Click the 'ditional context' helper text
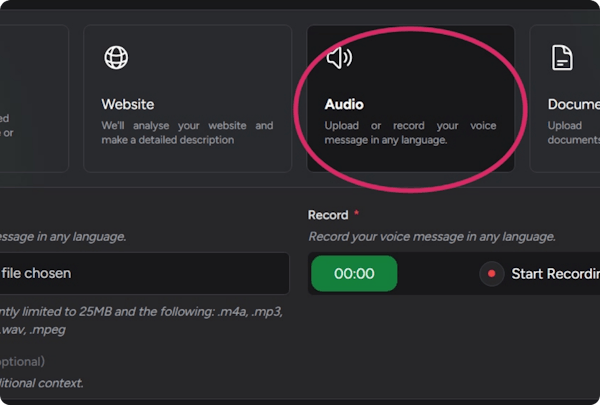Screen dimensions: 600x405 tap(43, 383)
